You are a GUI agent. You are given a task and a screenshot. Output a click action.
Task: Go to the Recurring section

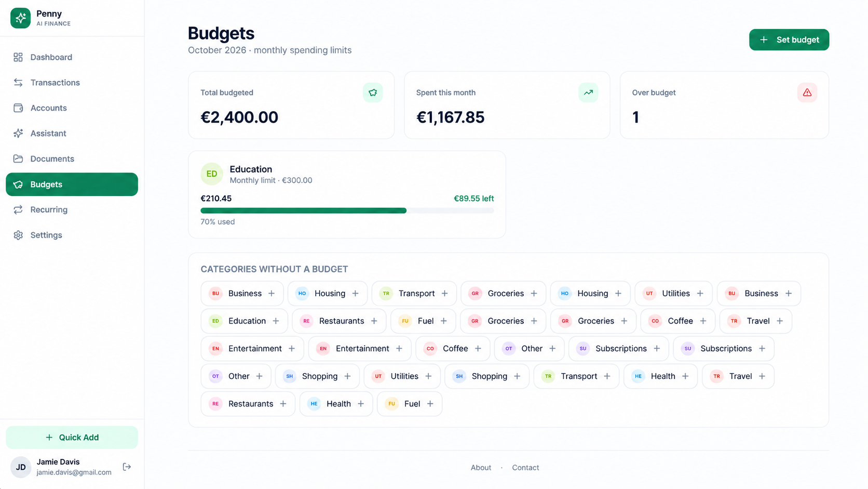pos(72,210)
